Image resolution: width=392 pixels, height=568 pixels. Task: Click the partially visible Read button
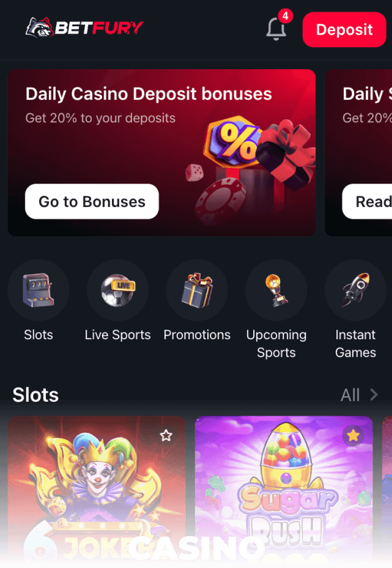(367, 201)
